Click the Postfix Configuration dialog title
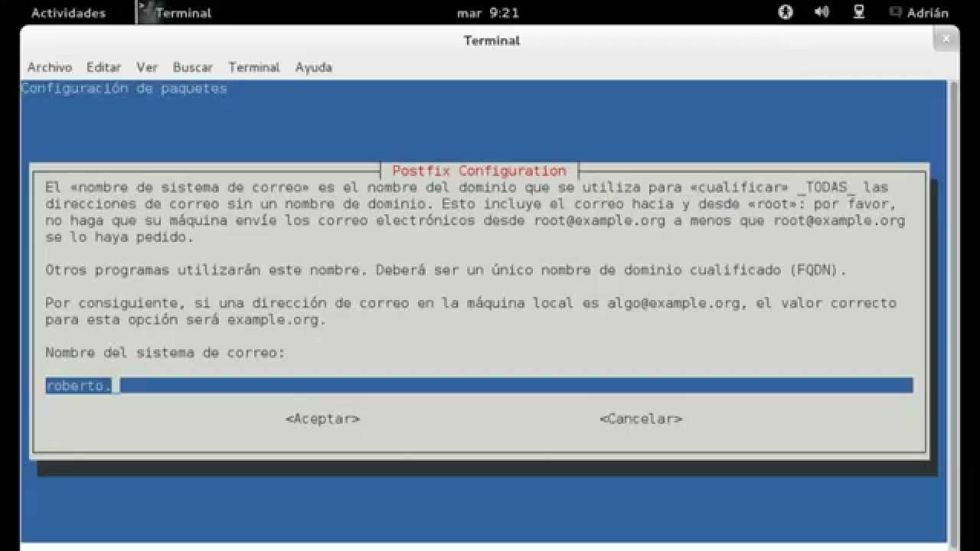This screenshot has width=980, height=551. 479,171
